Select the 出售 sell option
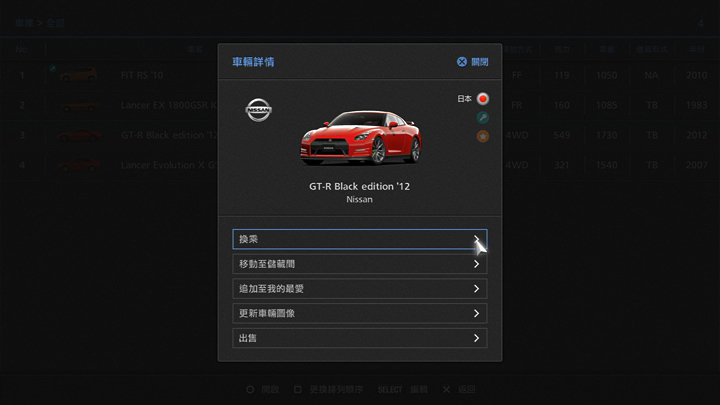720x405 pixels. [x=360, y=338]
